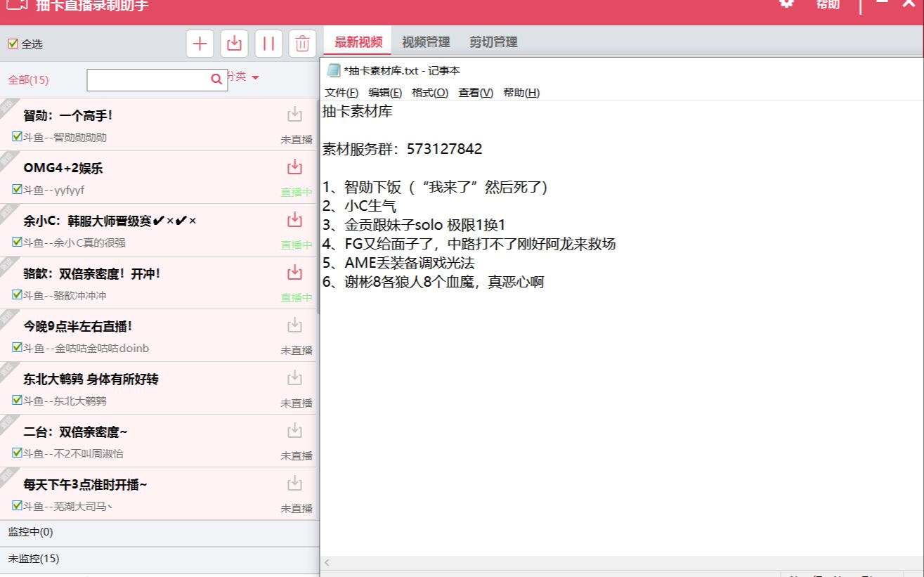Select stream title 余小C：韩服大师晋级赛
The height and width of the screenshot is (577, 924).
(110, 221)
